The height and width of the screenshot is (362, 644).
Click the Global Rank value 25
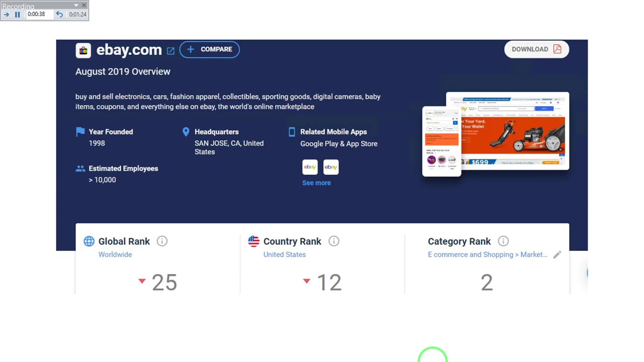[x=165, y=283]
